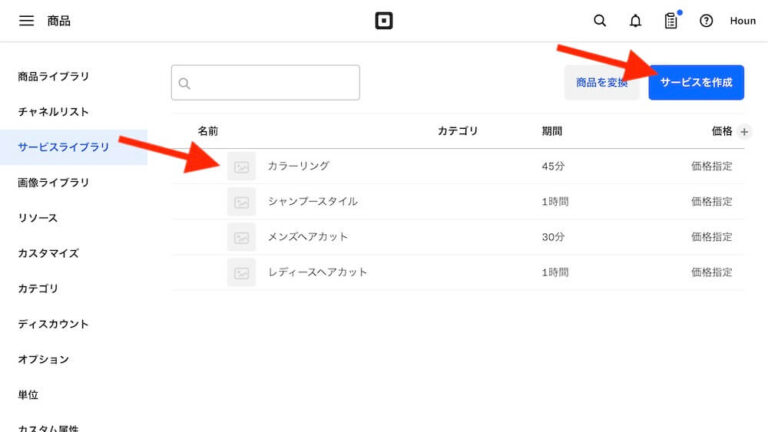The height and width of the screenshot is (432, 768).
Task: Open the hamburger navigation menu
Action: pyautogui.click(x=26, y=21)
